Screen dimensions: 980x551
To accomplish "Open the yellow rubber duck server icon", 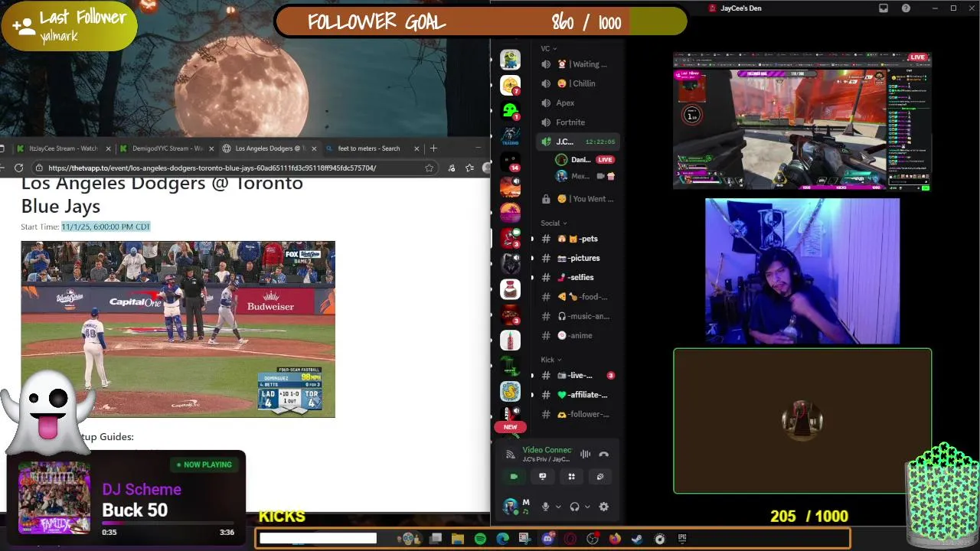I will click(510, 392).
